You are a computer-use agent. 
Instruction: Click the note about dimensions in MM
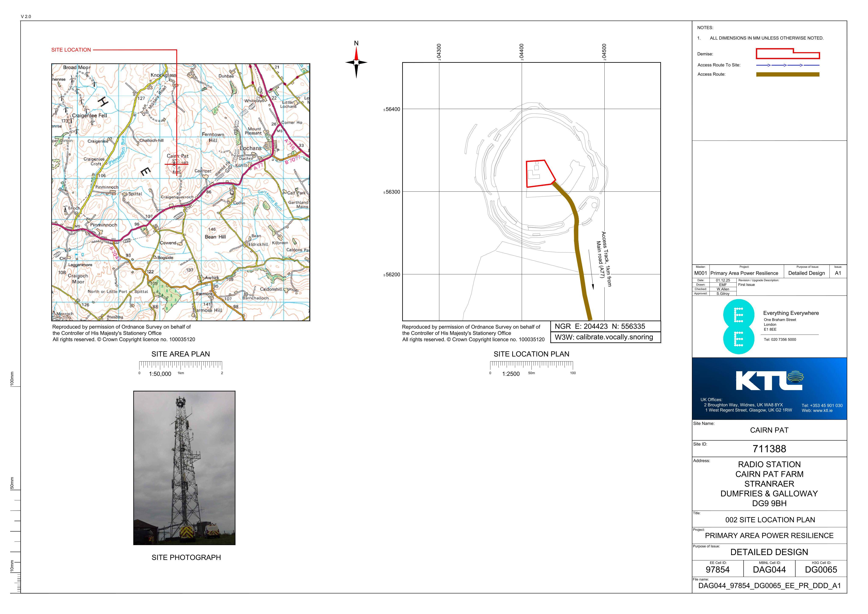click(x=767, y=38)
